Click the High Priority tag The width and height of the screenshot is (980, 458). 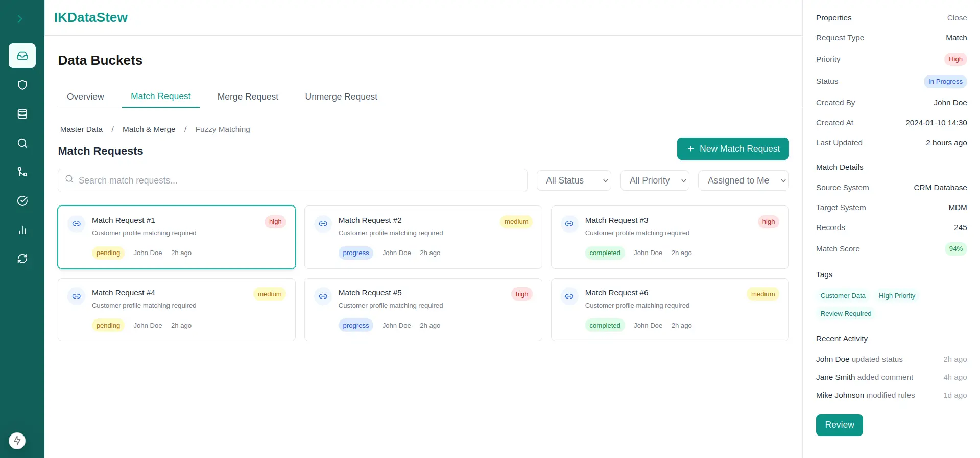coord(897,296)
